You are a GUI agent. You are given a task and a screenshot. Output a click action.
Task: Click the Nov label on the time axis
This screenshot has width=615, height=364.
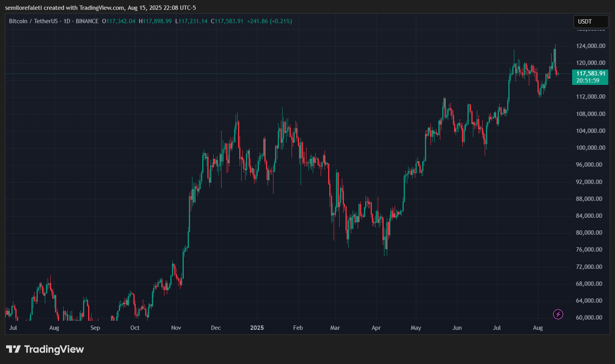click(176, 328)
